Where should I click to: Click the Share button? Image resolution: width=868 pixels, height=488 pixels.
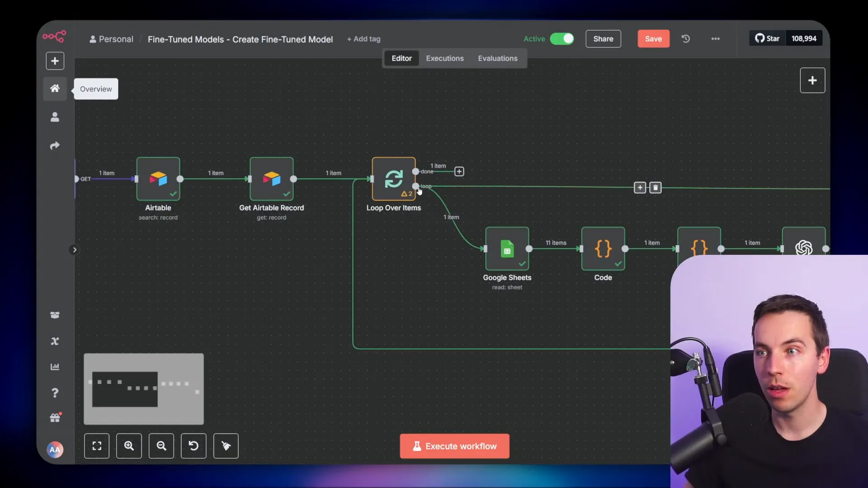pyautogui.click(x=603, y=39)
